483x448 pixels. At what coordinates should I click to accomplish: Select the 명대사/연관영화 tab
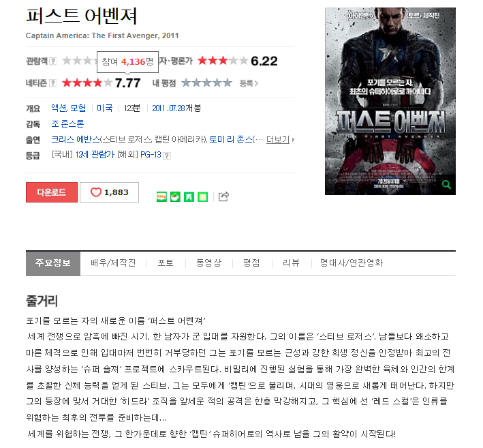tap(352, 263)
